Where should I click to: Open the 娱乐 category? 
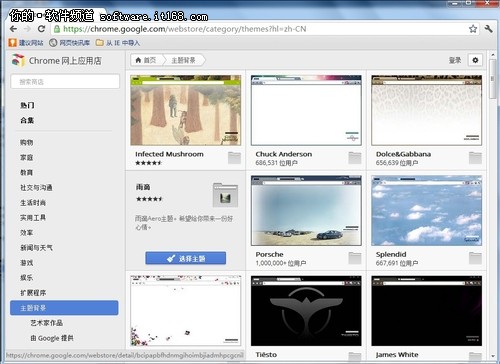pyautogui.click(x=27, y=277)
